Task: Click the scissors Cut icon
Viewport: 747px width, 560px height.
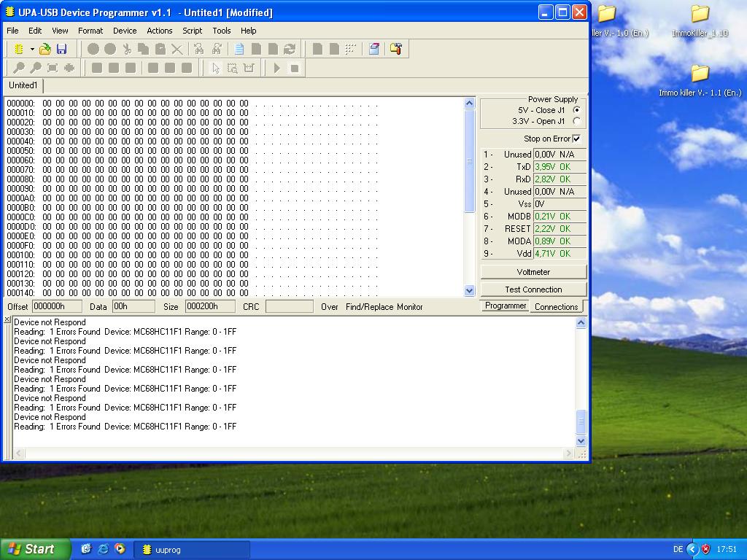Action: pyautogui.click(x=127, y=49)
